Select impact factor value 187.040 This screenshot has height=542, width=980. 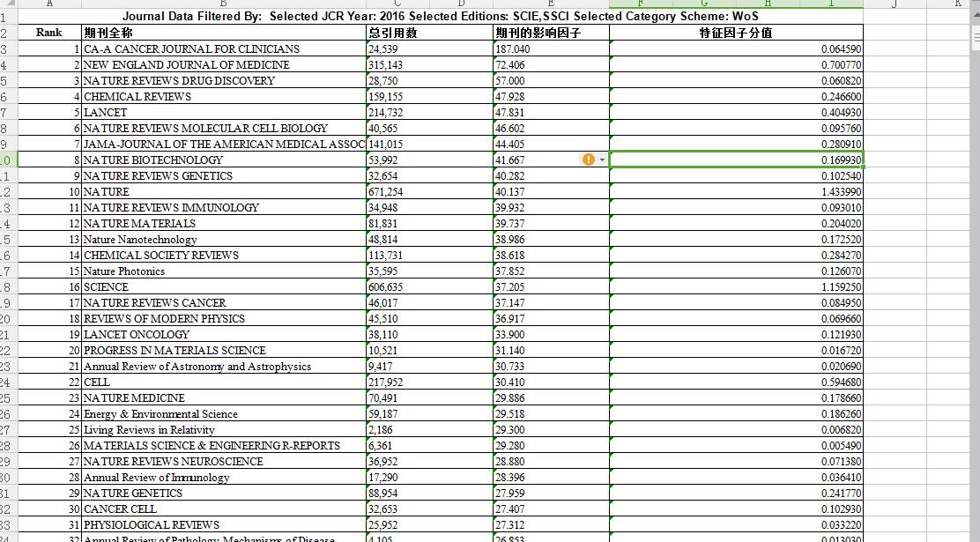[x=551, y=48]
